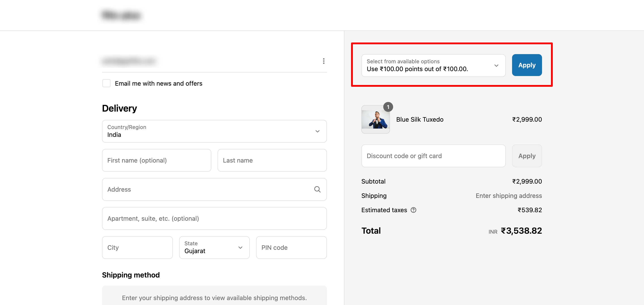Select the PIN code field

coord(291,247)
